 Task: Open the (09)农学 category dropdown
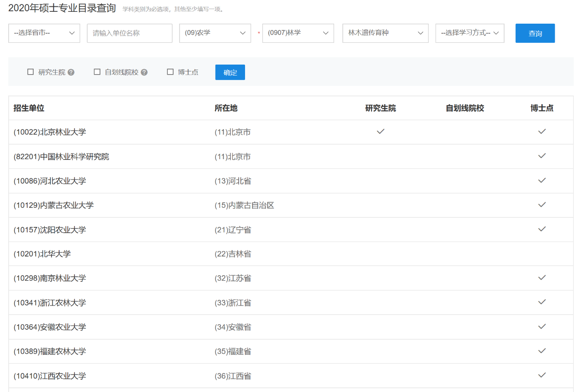(215, 33)
